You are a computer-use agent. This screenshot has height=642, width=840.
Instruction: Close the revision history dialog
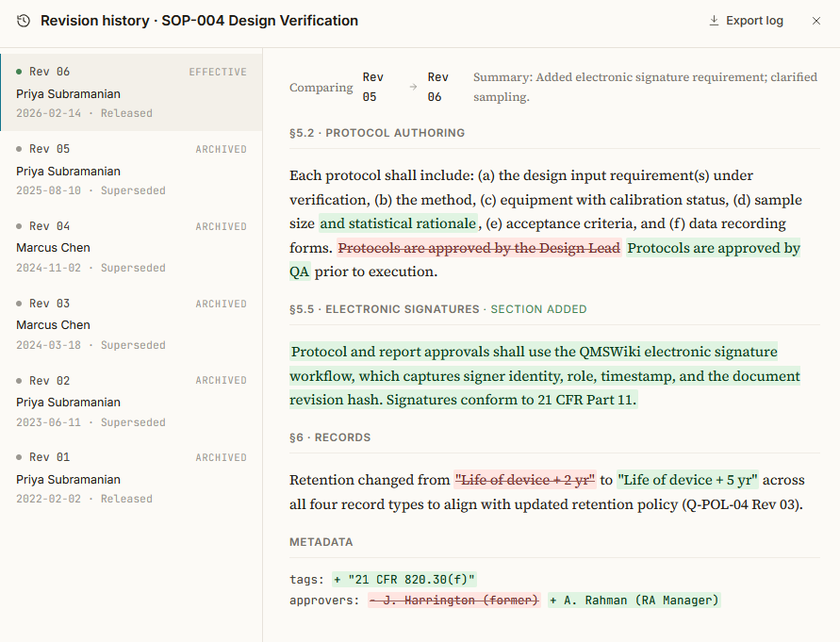815,21
